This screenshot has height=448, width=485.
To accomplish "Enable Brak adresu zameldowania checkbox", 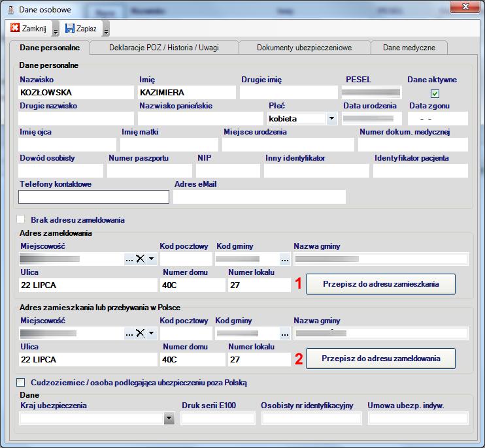I will click(21, 219).
